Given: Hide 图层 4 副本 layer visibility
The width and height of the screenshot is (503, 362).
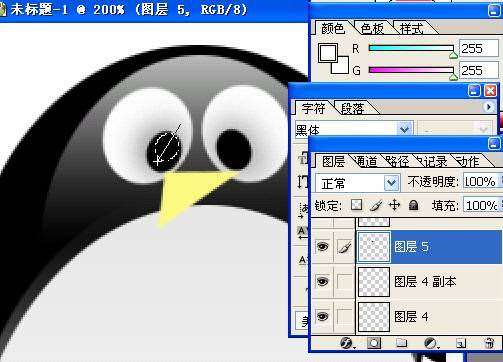Looking at the screenshot, I should coord(322,282).
